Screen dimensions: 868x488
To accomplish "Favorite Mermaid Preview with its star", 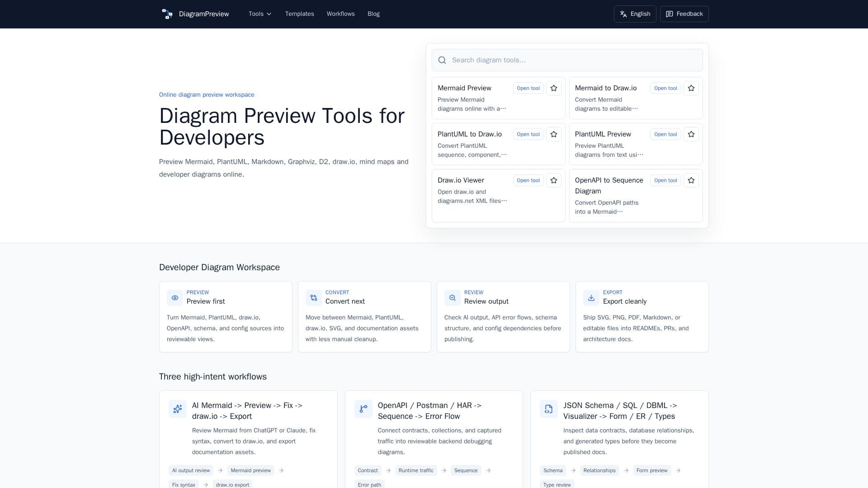I will tap(554, 88).
